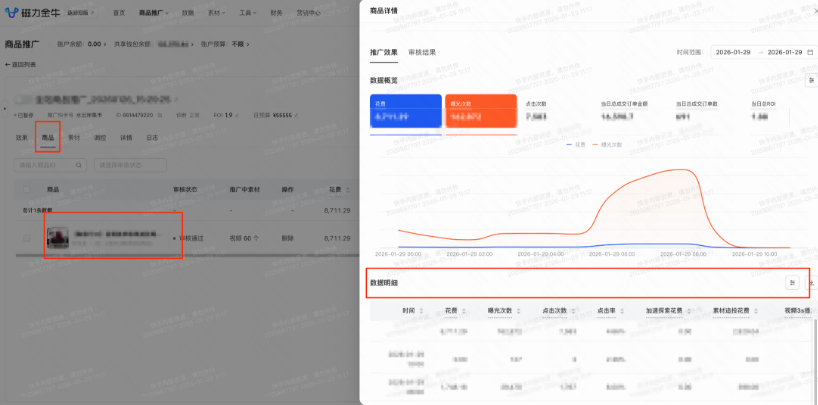Open 营销中心 in top navigation
The height and width of the screenshot is (405, 818).
(309, 13)
